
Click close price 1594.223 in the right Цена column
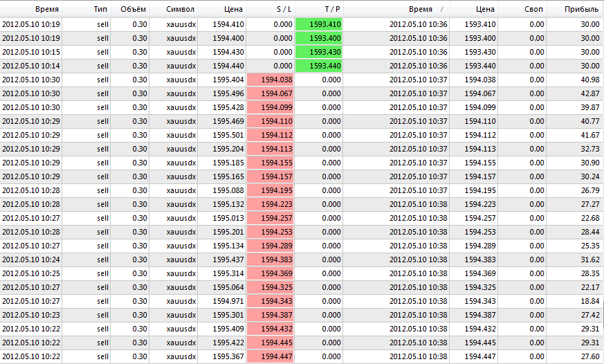[x=480, y=204]
